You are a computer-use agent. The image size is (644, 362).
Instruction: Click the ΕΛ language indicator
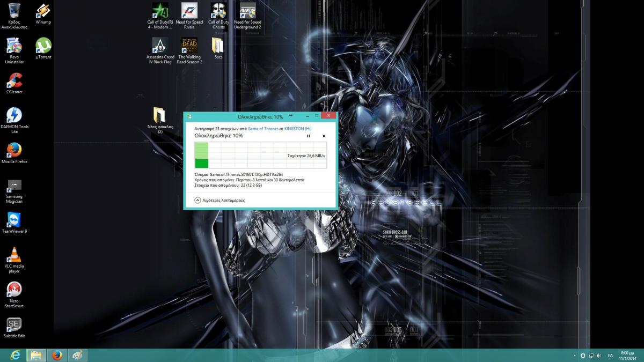610,356
